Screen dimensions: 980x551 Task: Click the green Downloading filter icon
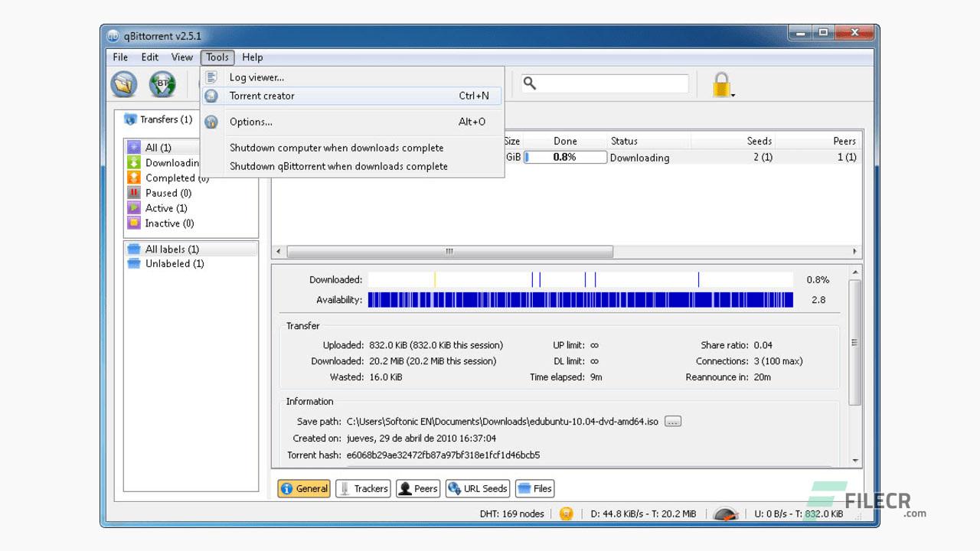pyautogui.click(x=134, y=163)
